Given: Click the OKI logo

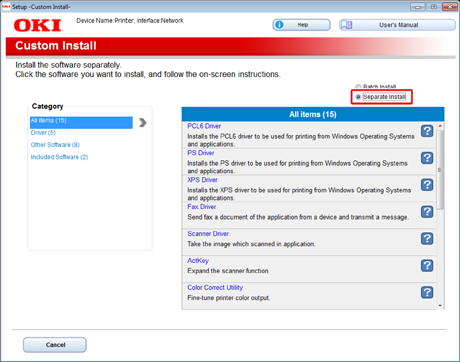Looking at the screenshot, I should pyautogui.click(x=37, y=25).
